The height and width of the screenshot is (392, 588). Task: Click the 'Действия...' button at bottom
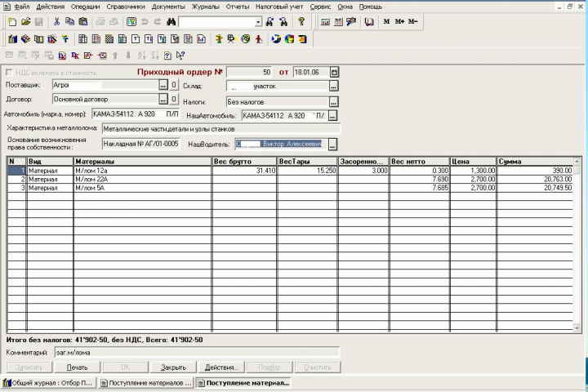[x=221, y=367]
